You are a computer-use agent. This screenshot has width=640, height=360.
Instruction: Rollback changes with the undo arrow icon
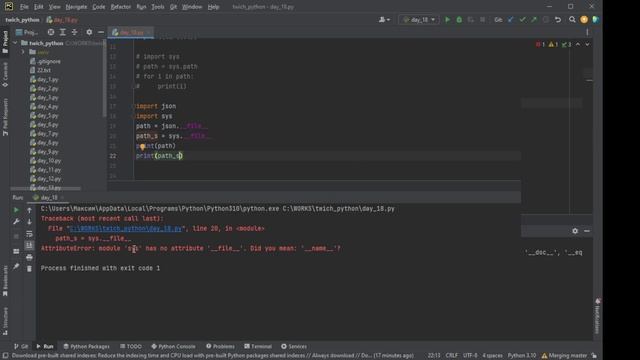click(558, 20)
